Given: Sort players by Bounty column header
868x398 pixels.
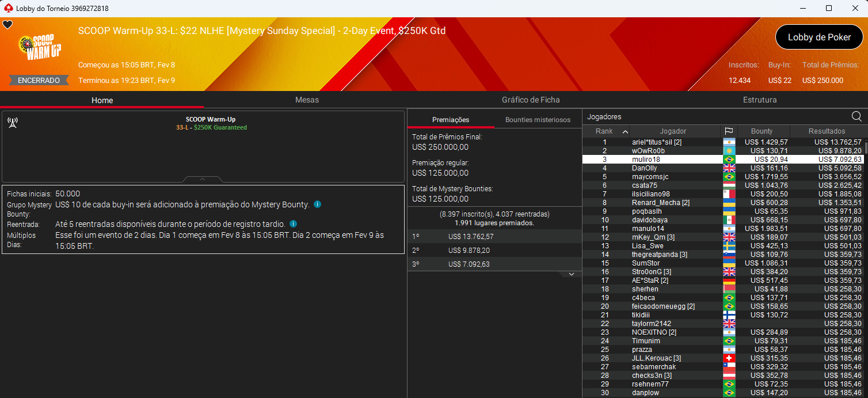Looking at the screenshot, I should 762,131.
